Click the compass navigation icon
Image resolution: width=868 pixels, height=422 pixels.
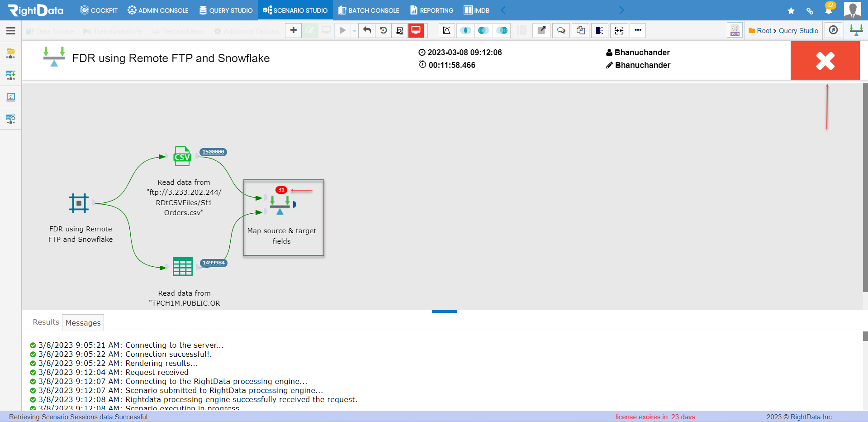(x=834, y=30)
